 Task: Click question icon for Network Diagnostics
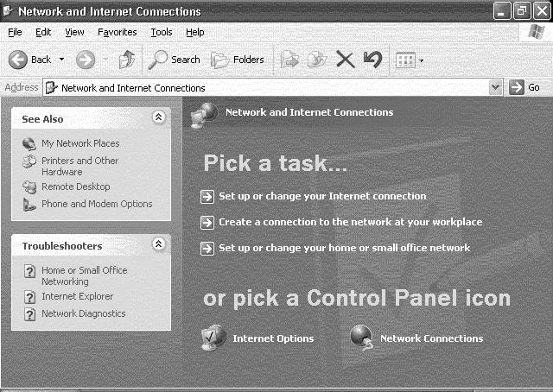pos(29,313)
